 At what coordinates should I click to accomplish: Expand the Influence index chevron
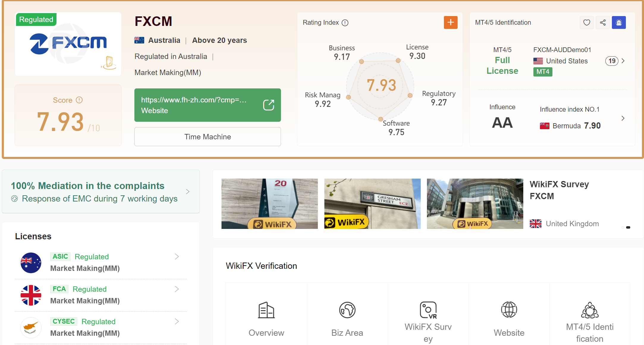(x=623, y=118)
